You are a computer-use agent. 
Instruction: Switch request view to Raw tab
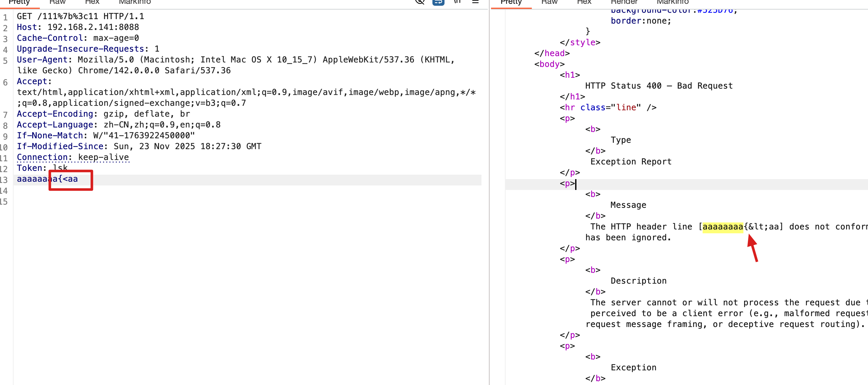57,2
